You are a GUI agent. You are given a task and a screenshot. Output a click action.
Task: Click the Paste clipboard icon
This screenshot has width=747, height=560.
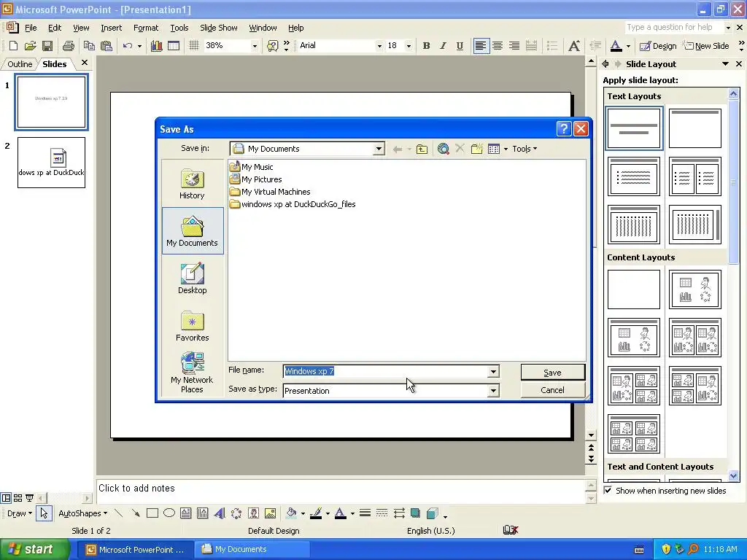coord(107,46)
